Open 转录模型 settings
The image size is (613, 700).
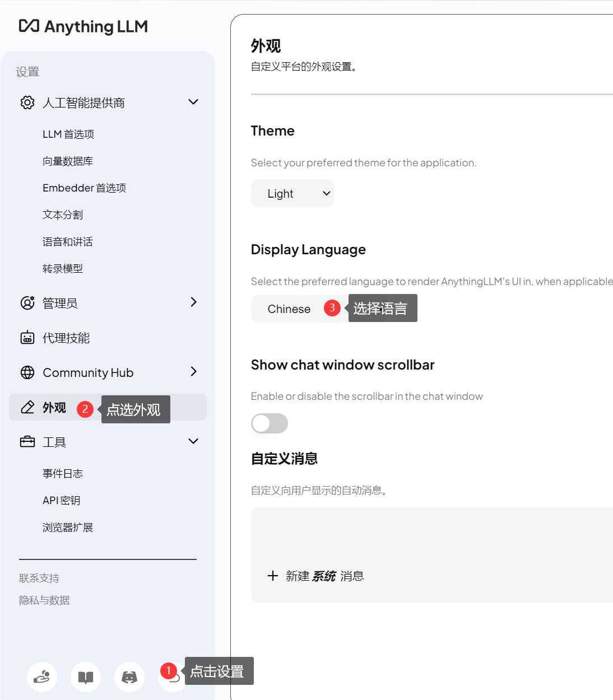pyautogui.click(x=63, y=269)
